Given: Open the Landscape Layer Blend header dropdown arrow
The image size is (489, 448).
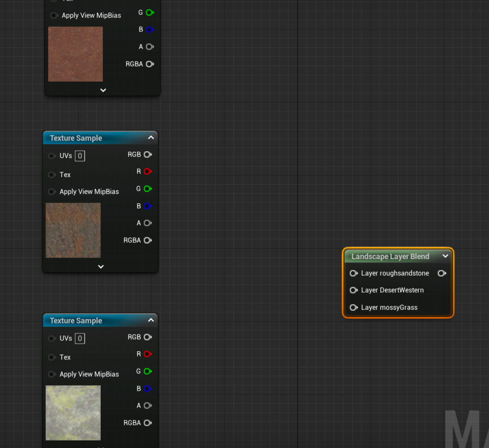Looking at the screenshot, I should tap(445, 256).
